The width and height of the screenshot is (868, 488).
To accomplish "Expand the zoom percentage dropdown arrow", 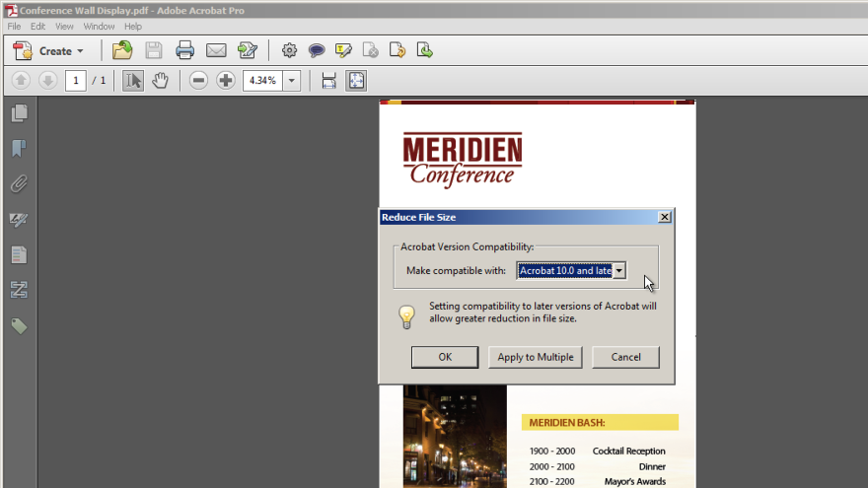I will [x=292, y=81].
